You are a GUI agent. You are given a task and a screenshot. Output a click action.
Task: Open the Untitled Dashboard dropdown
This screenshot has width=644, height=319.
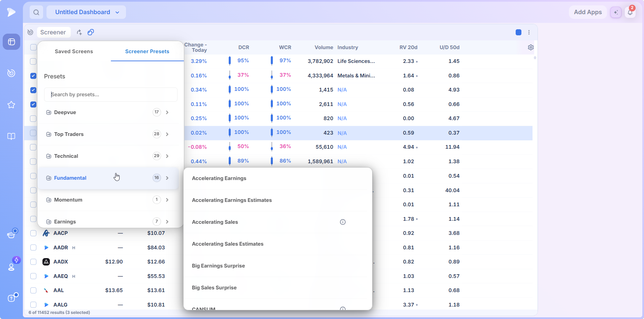tap(86, 12)
